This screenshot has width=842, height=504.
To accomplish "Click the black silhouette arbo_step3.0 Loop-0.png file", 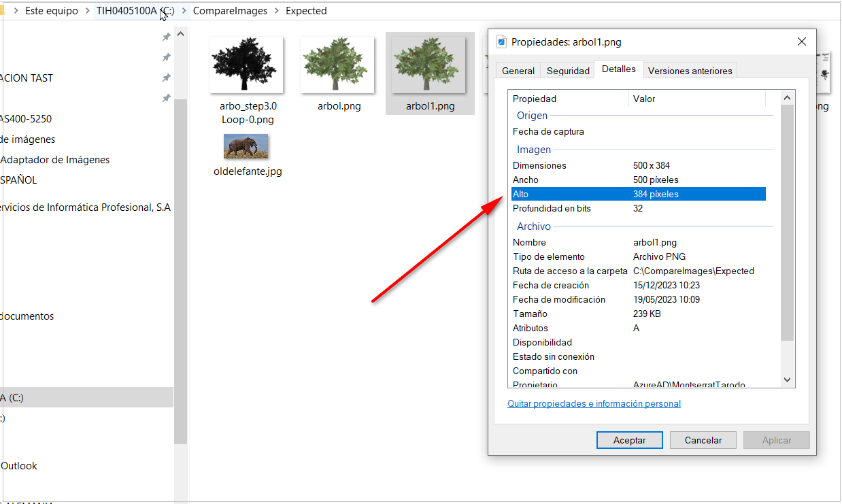I will (247, 65).
